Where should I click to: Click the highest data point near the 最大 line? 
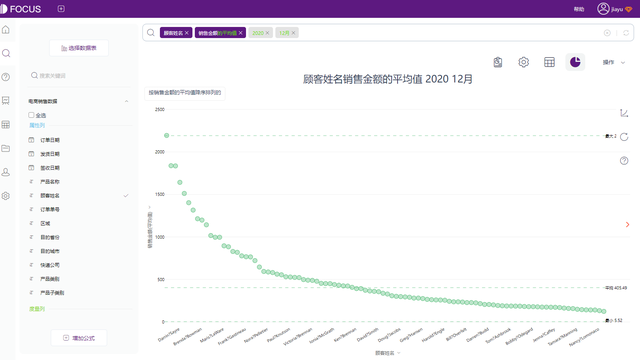click(x=167, y=136)
